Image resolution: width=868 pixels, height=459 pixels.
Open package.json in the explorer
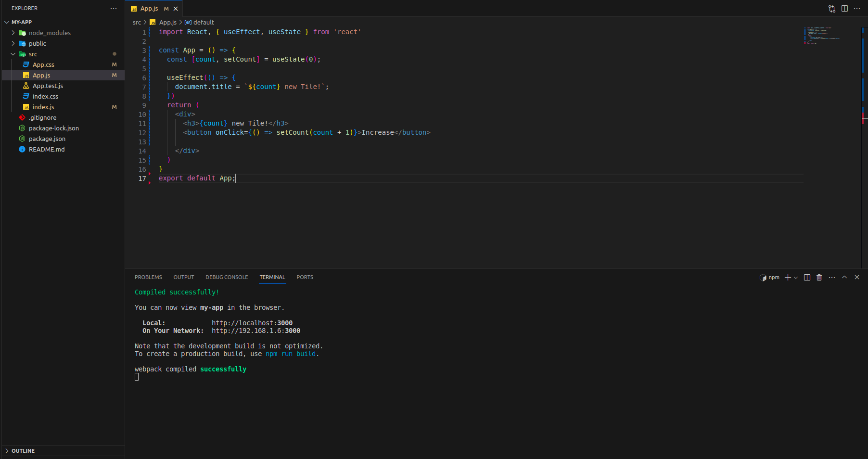tap(47, 139)
